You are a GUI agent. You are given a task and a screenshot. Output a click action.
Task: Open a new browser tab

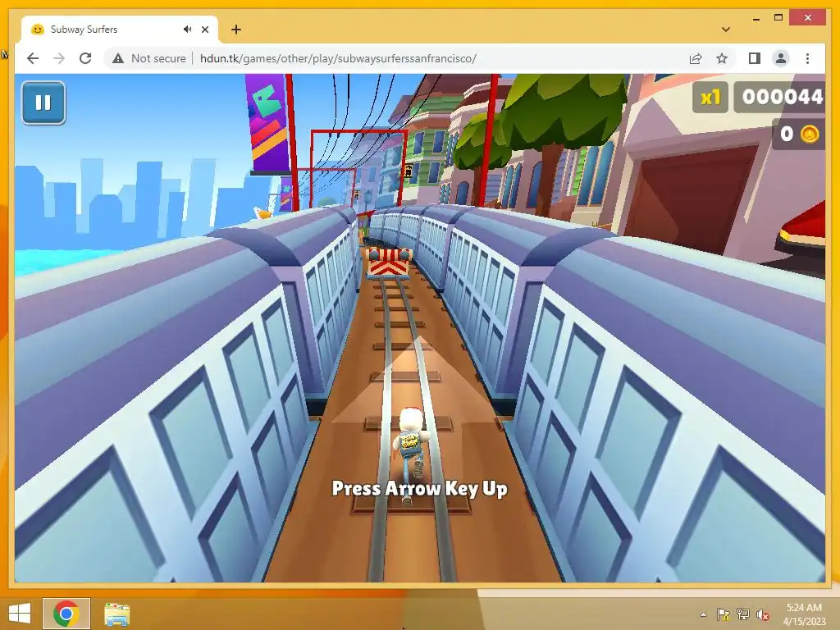236,30
